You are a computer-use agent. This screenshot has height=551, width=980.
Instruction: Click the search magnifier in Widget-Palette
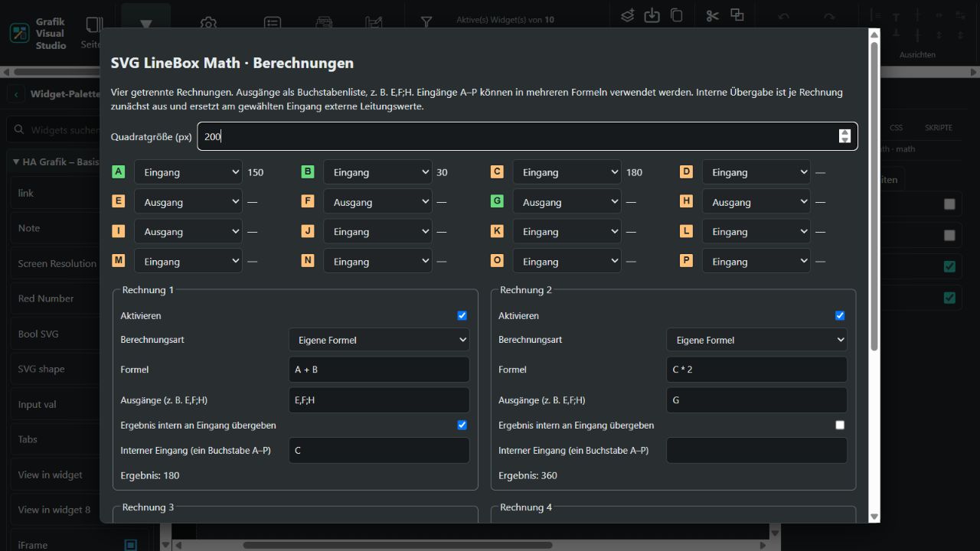pos(19,130)
